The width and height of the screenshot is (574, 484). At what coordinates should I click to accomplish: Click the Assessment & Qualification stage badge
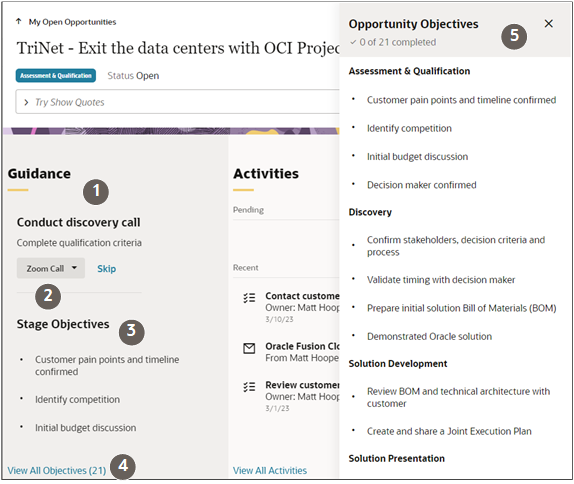[x=56, y=75]
